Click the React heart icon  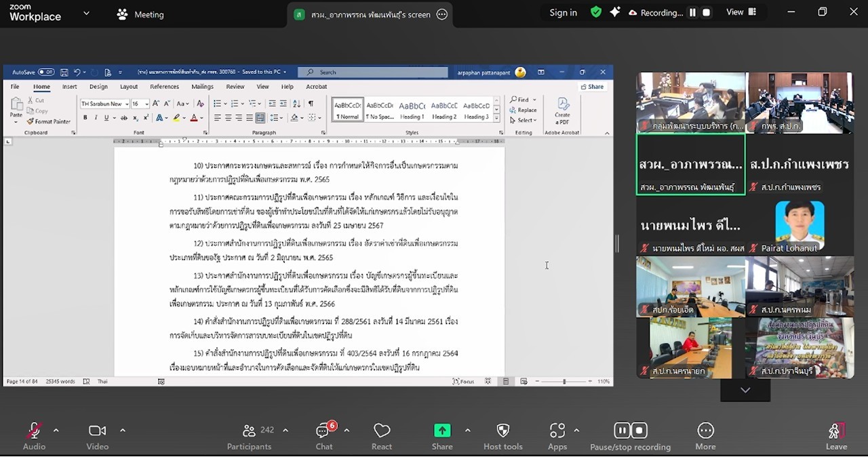pyautogui.click(x=382, y=431)
